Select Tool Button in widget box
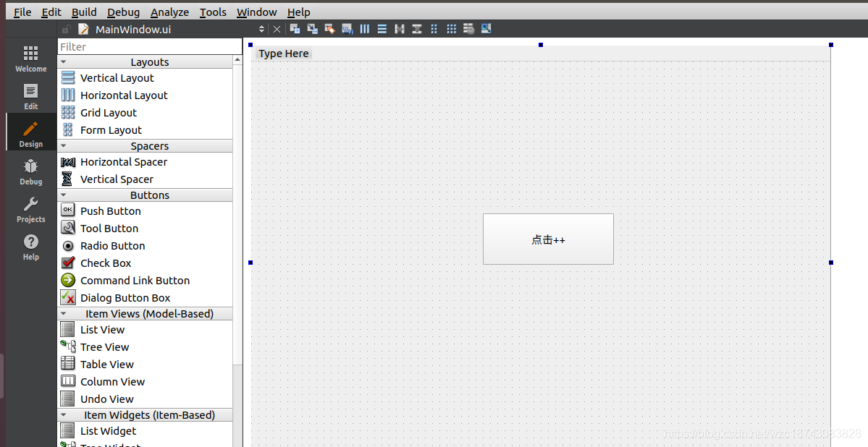This screenshot has width=868, height=447. (145, 229)
